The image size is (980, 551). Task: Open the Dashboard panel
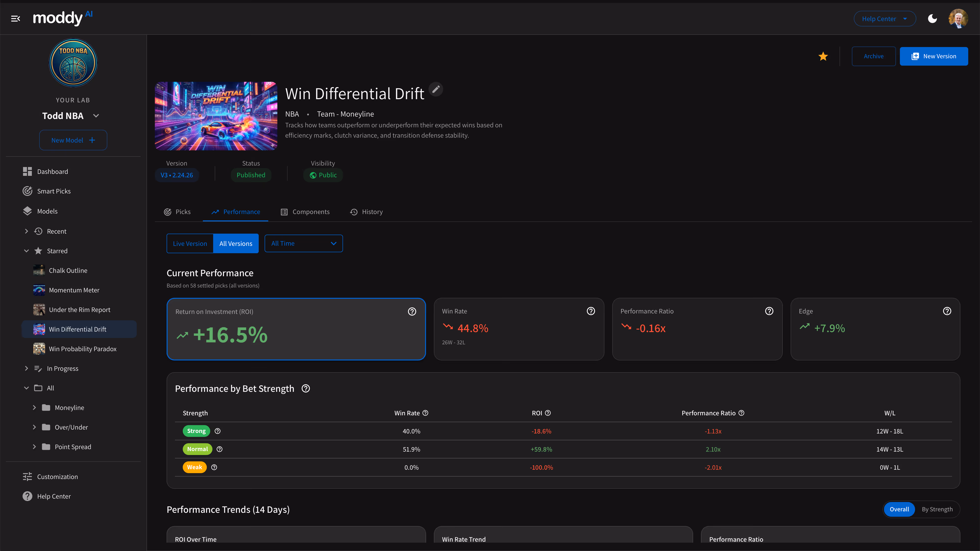click(52, 171)
